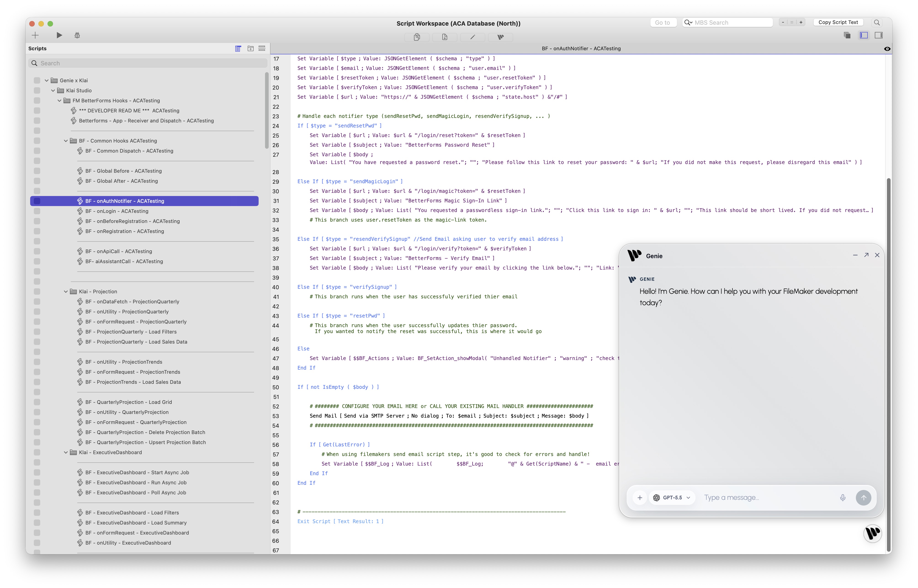Run the selected script with the play button
The image size is (918, 588).
(59, 35)
